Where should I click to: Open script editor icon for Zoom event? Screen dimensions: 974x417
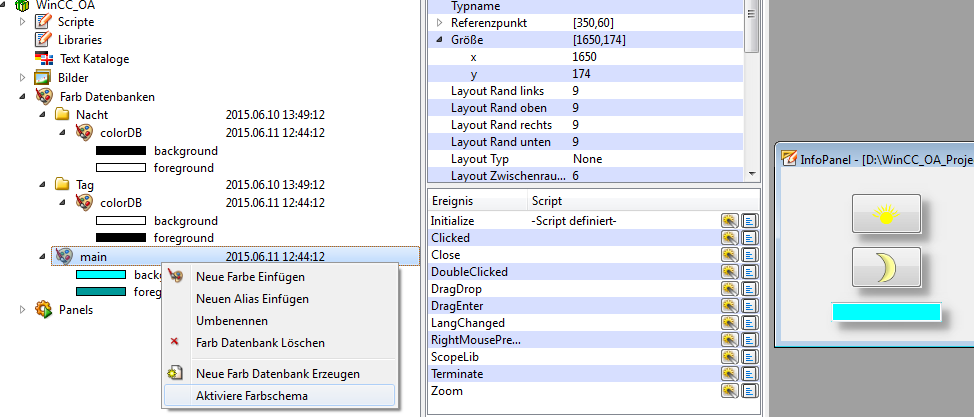tap(750, 391)
